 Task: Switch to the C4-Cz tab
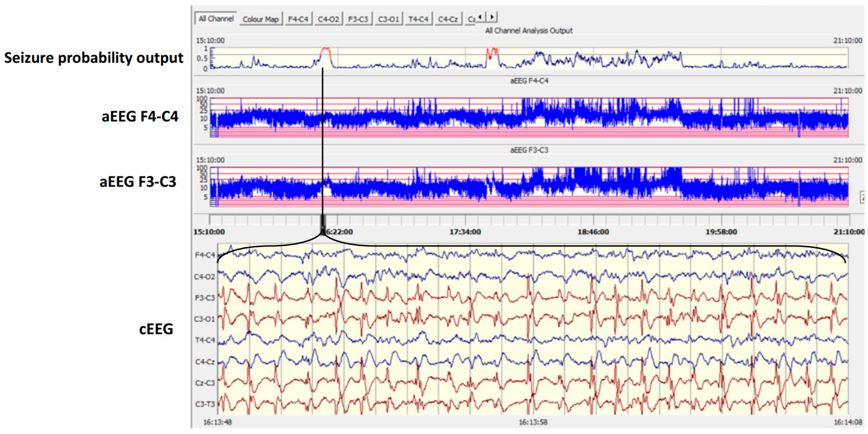448,19
